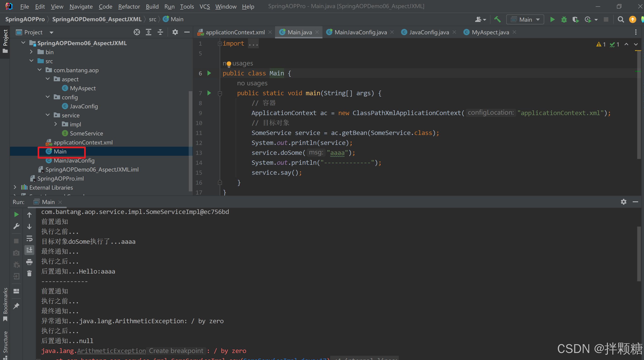644x360 pixels.
Task: Click the ArithmeticException link in console output
Action: (x=111, y=351)
